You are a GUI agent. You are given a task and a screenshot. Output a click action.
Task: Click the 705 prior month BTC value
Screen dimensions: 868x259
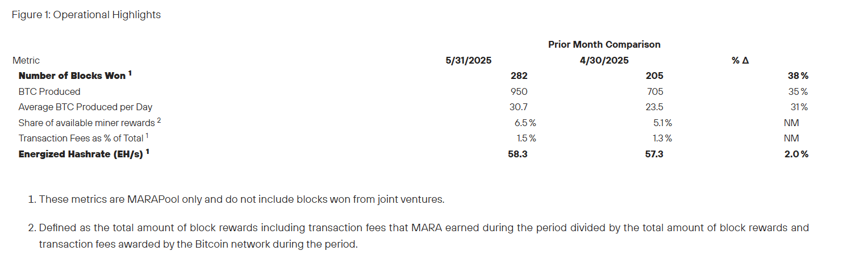[x=655, y=91]
